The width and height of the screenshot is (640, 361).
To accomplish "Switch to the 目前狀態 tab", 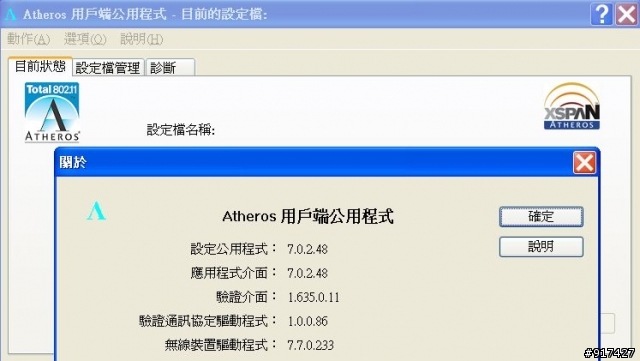I will tap(40, 66).
